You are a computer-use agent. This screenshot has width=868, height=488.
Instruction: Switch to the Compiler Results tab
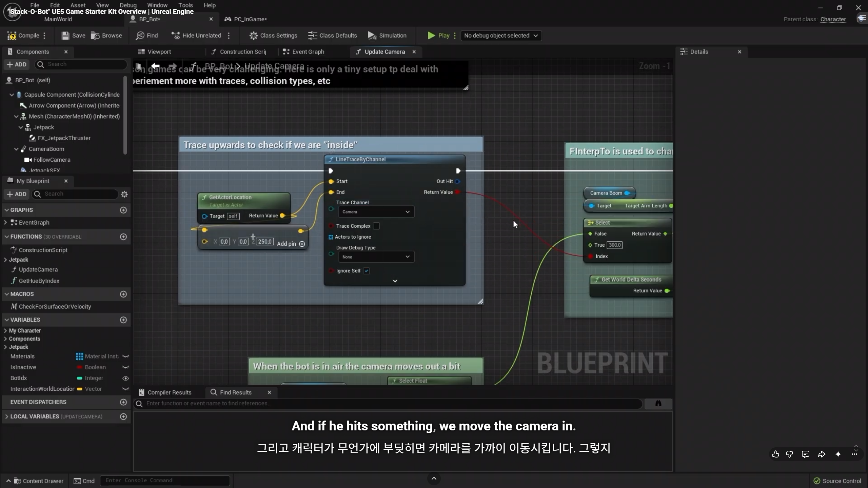(165, 392)
